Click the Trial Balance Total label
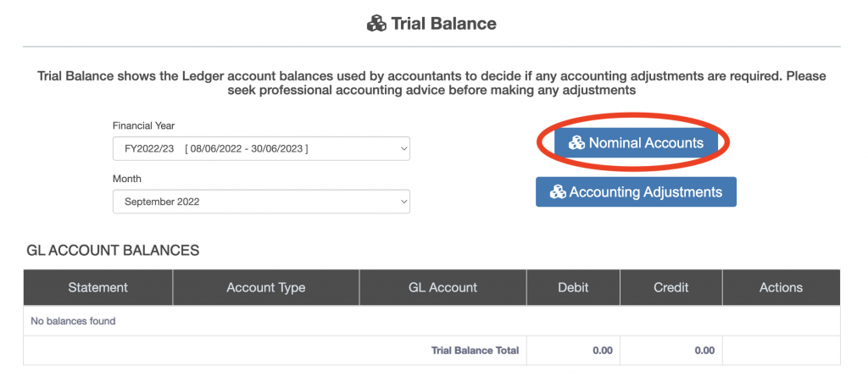 pyautogui.click(x=475, y=351)
